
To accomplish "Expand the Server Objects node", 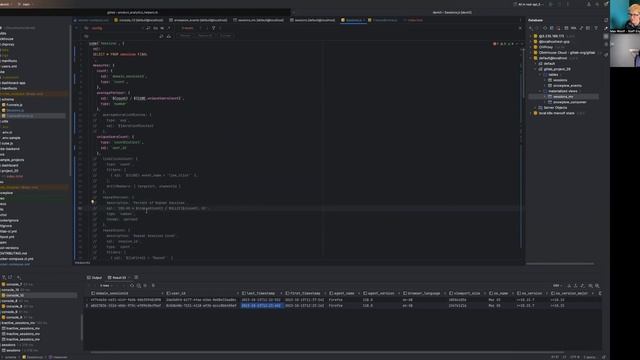I will 536,108.
